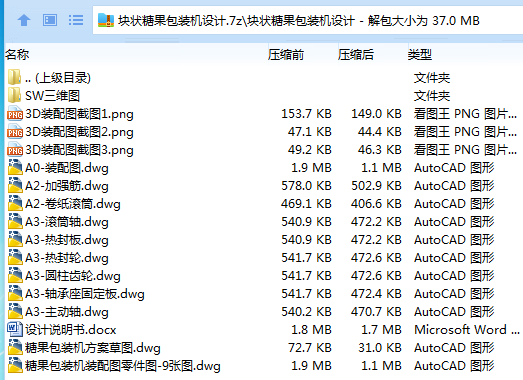Sort by the 类型 column header
523x380 pixels.
click(420, 54)
